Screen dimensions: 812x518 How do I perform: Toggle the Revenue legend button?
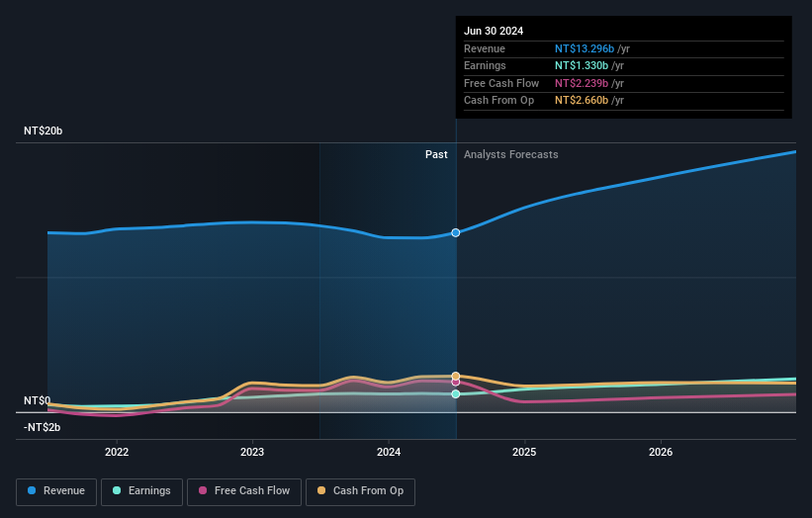tap(56, 491)
